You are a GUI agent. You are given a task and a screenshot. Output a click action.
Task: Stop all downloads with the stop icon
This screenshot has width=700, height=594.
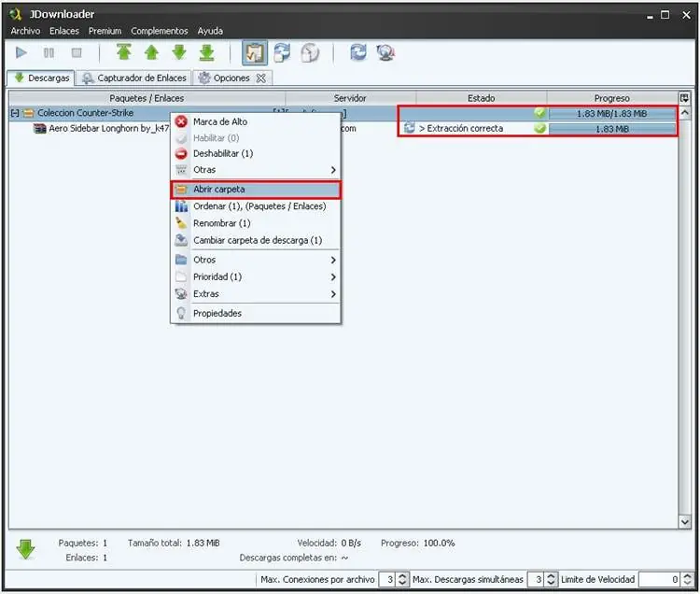77,52
